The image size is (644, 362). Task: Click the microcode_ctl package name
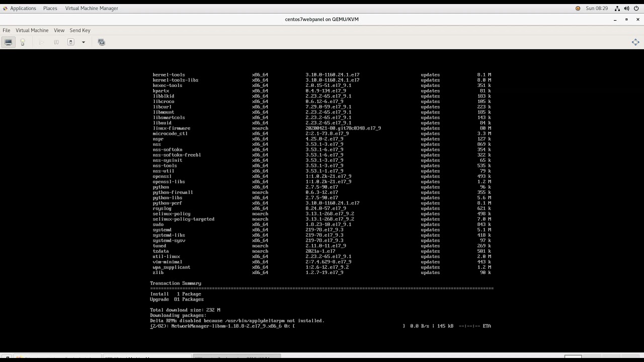click(x=170, y=134)
